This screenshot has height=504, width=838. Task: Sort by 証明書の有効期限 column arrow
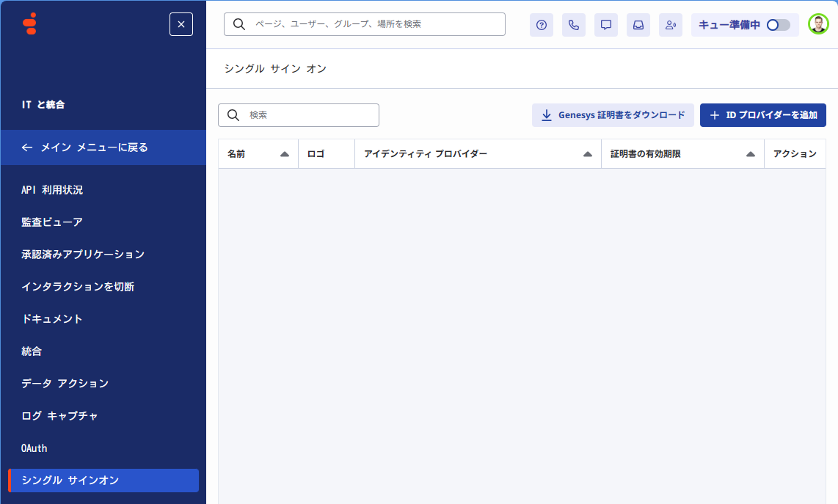pyautogui.click(x=751, y=154)
